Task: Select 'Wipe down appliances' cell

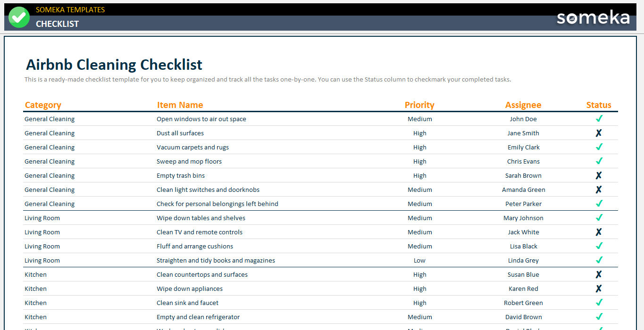Action: pyautogui.click(x=190, y=289)
